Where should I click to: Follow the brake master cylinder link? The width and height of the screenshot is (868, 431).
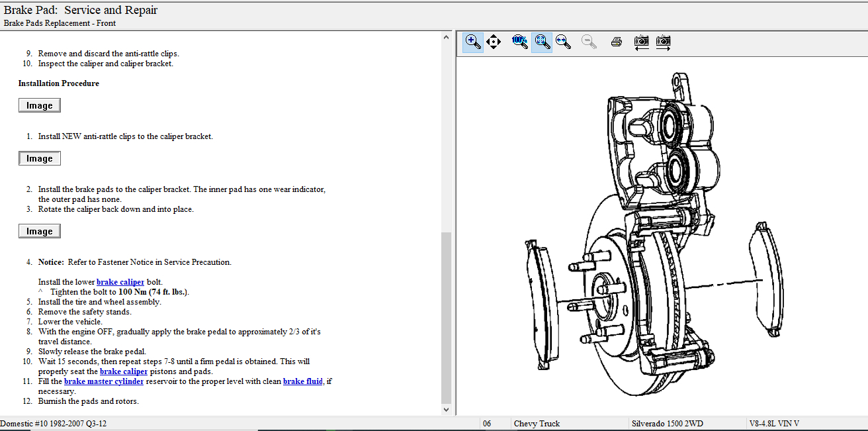coord(104,381)
